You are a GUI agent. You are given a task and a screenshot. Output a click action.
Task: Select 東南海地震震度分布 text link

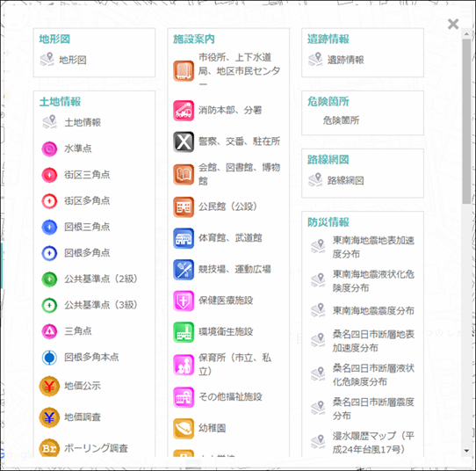pyautogui.click(x=373, y=311)
